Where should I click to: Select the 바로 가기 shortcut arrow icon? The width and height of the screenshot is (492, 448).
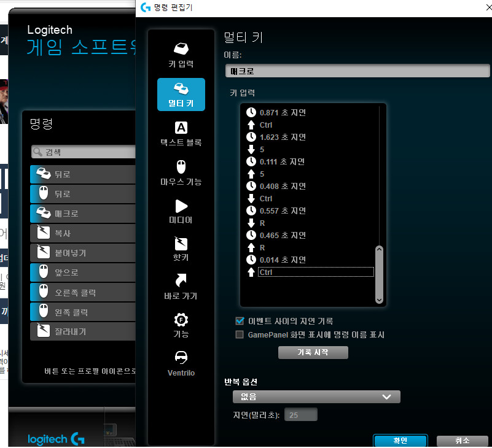coord(181,282)
